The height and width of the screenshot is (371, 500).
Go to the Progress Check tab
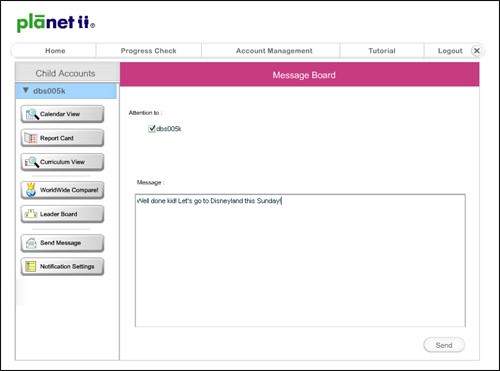tap(149, 51)
